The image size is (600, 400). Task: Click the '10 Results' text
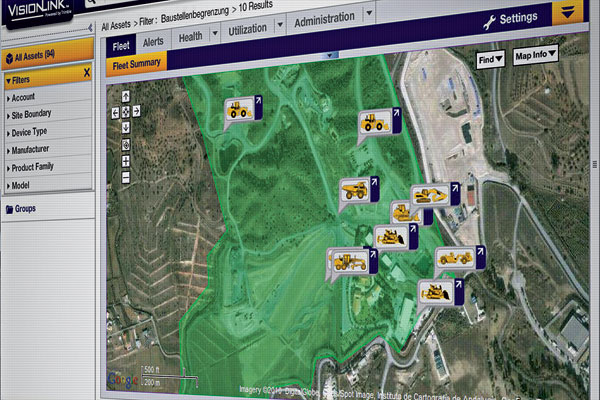pos(256,7)
